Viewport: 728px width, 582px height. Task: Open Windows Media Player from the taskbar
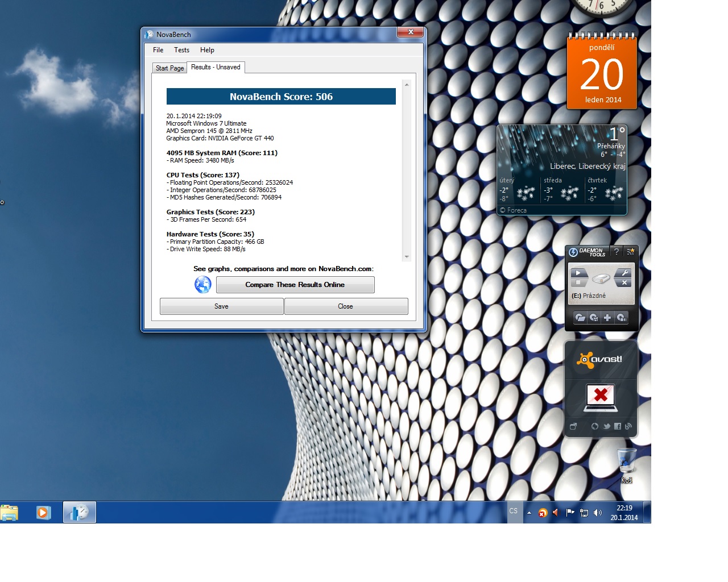[x=43, y=513]
